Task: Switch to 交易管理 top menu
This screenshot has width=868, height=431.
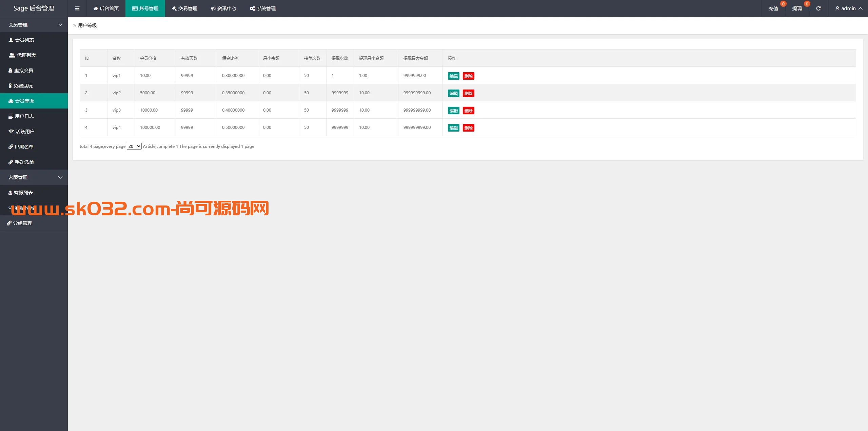Action: click(184, 8)
